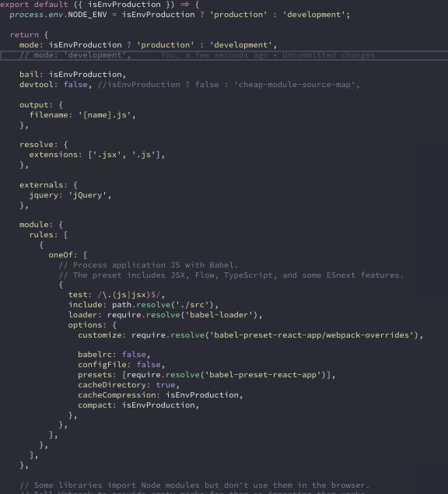Image resolution: width=448 pixels, height=494 pixels.
Task: Click the commented "// mode: 'development'" line
Action: coord(75,55)
